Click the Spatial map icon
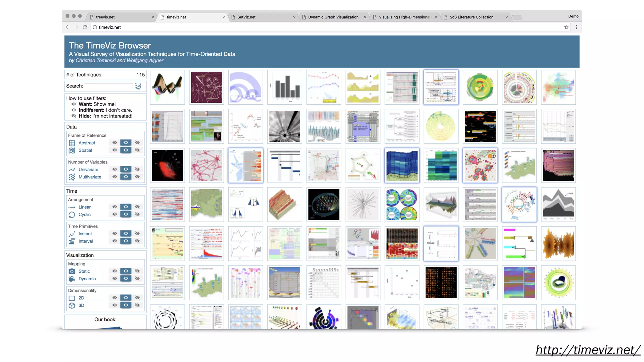The width and height of the screenshot is (644, 362). 72,151
